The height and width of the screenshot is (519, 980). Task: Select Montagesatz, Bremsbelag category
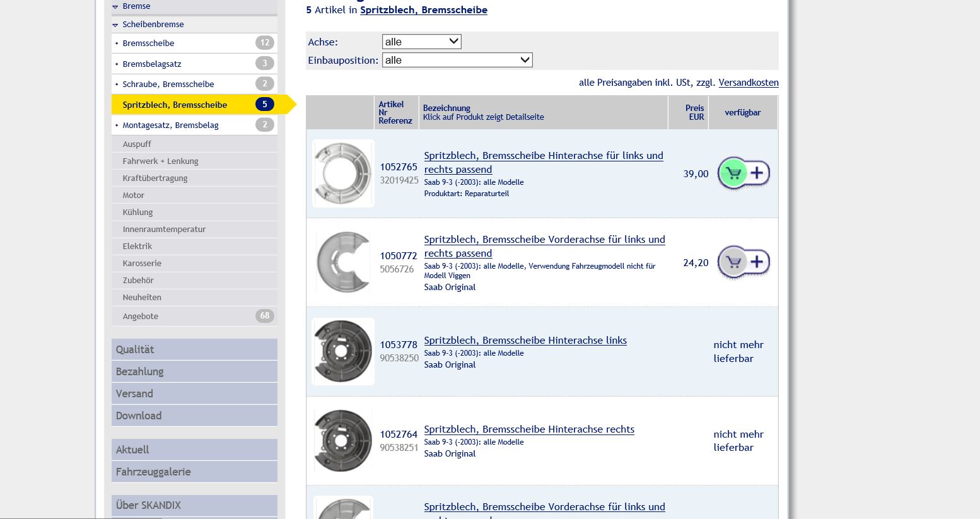point(194,125)
